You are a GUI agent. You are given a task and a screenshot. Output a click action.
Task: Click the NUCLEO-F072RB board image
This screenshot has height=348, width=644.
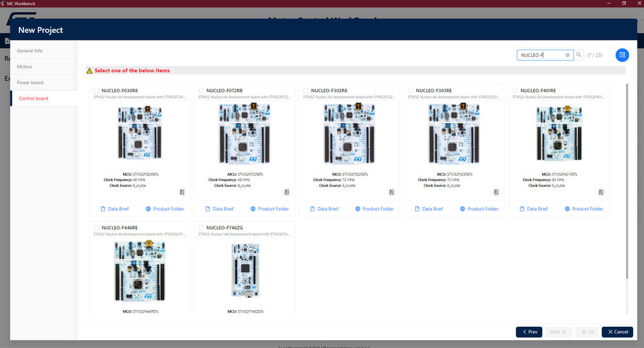coord(244,133)
